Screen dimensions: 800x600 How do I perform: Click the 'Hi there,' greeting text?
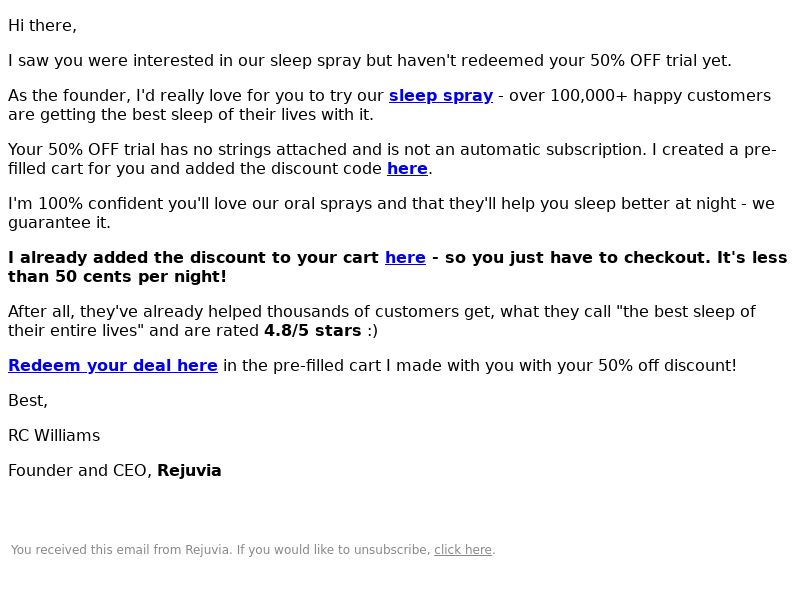(x=42, y=26)
